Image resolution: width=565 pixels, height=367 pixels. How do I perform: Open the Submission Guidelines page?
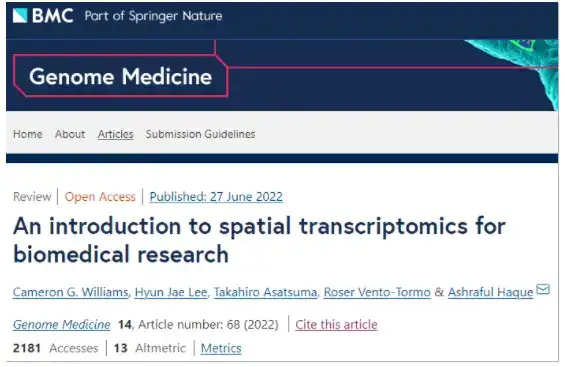pyautogui.click(x=200, y=134)
